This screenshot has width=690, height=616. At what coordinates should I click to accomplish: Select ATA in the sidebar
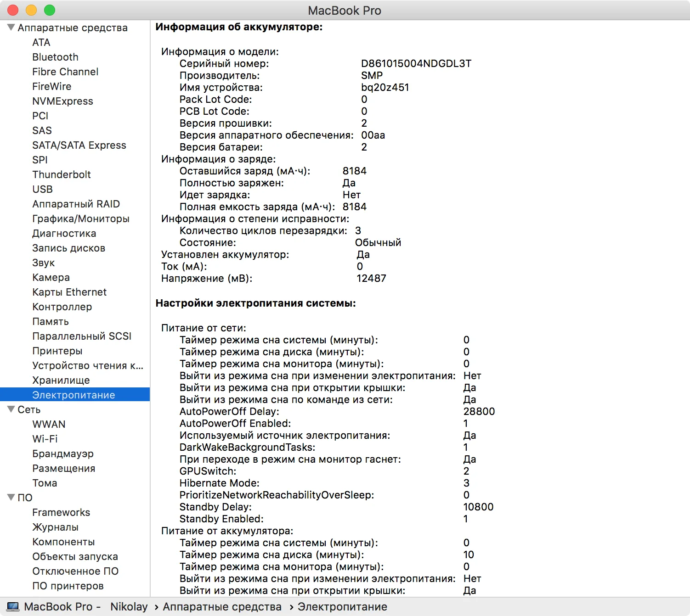[x=41, y=42]
